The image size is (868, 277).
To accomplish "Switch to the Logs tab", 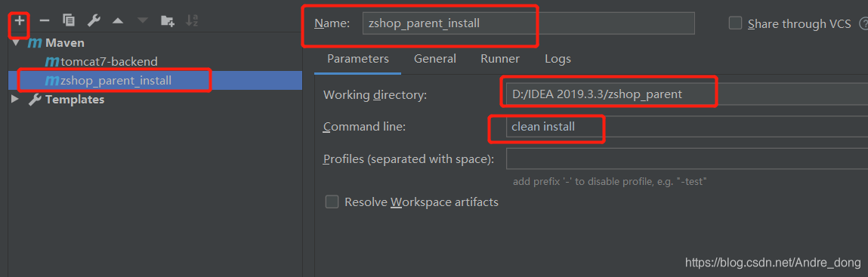I will [558, 59].
